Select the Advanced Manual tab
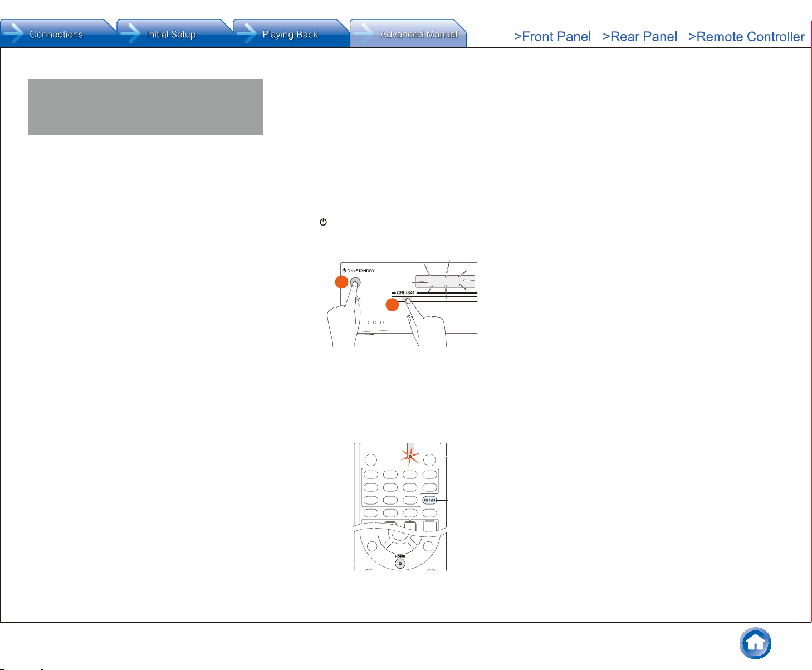 tap(408, 34)
